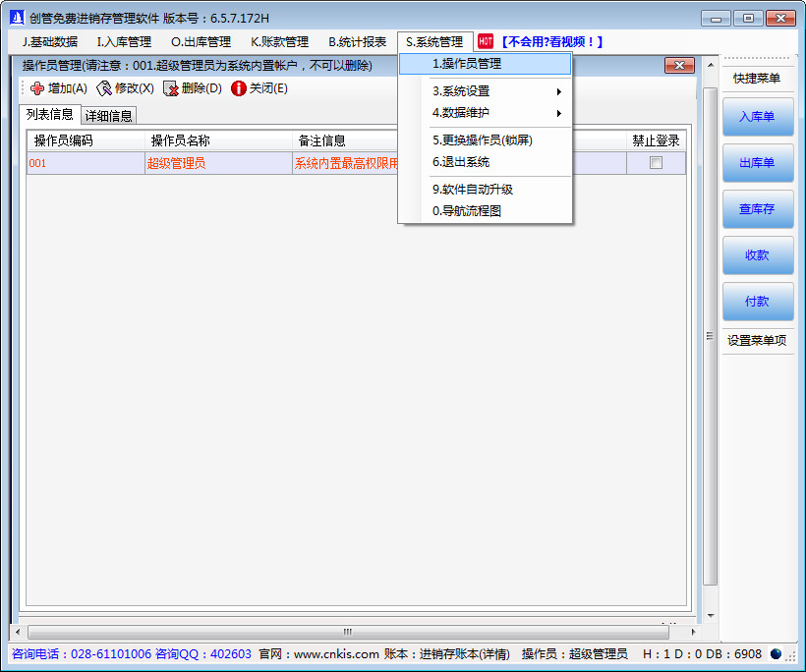Open the B.统计报表 menu
The width and height of the screenshot is (806, 672).
(357, 42)
